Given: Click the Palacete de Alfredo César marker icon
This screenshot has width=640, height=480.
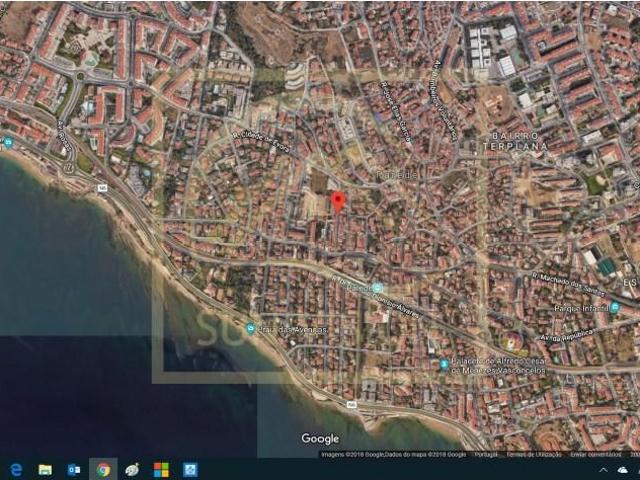Looking at the screenshot, I should point(444,364).
